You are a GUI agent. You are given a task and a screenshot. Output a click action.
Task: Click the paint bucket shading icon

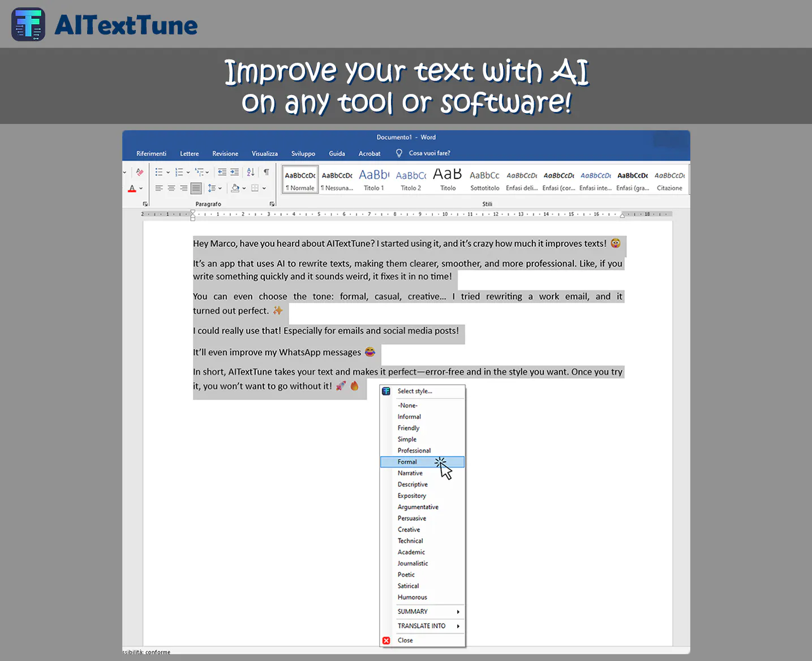235,188
